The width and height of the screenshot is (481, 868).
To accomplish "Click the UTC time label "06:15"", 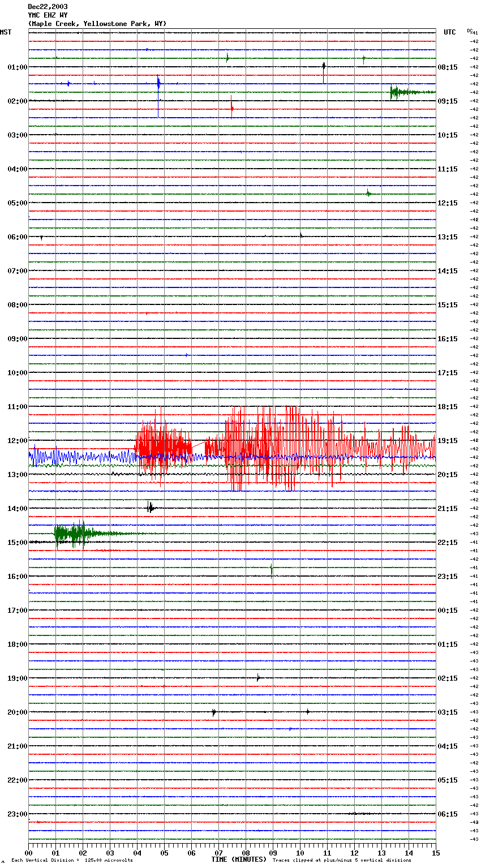I will tap(448, 814).
